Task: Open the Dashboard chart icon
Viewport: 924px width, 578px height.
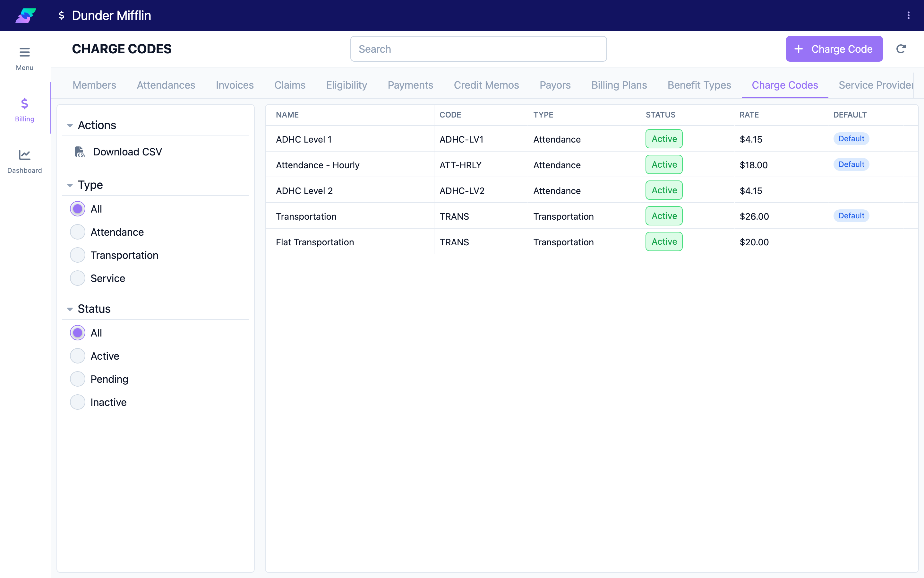Action: 24,155
